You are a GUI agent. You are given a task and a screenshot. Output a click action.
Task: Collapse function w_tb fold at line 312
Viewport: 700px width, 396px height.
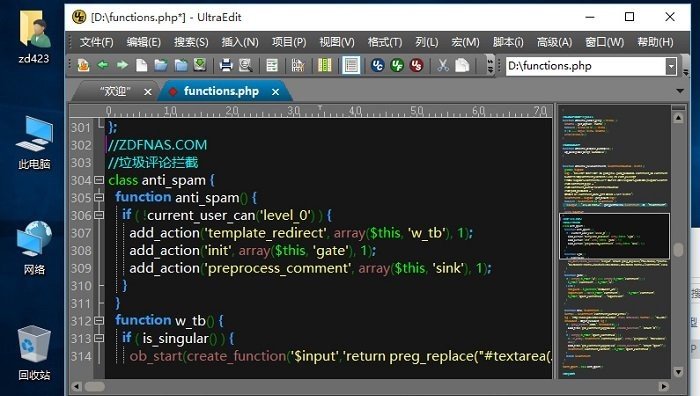99,320
